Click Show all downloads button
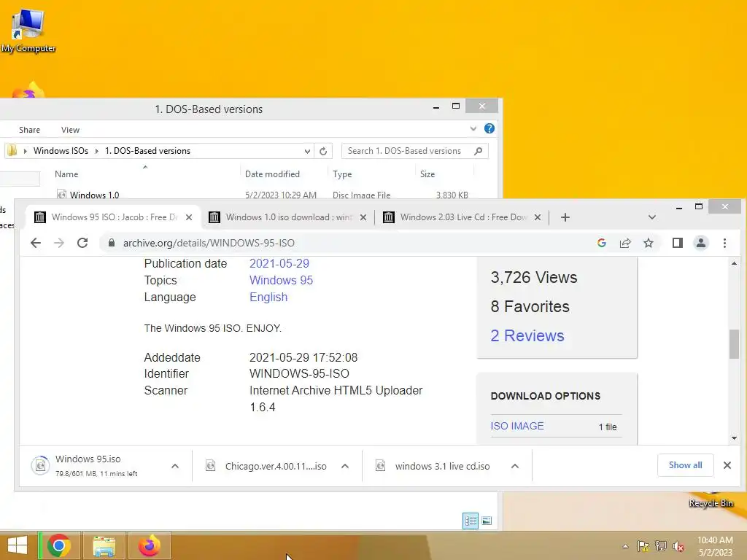This screenshot has height=560, width=747. coord(685,465)
